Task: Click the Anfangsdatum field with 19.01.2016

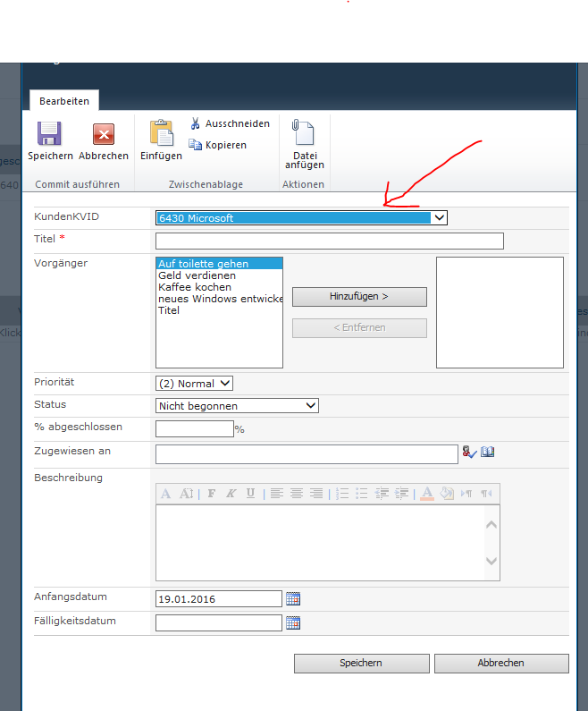Action: [218, 598]
